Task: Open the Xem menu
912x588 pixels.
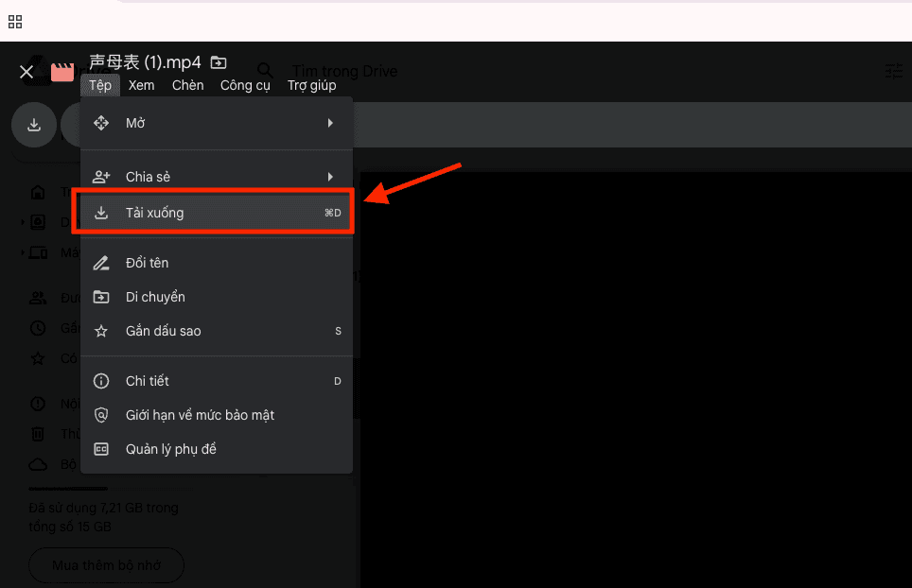Action: coord(141,85)
